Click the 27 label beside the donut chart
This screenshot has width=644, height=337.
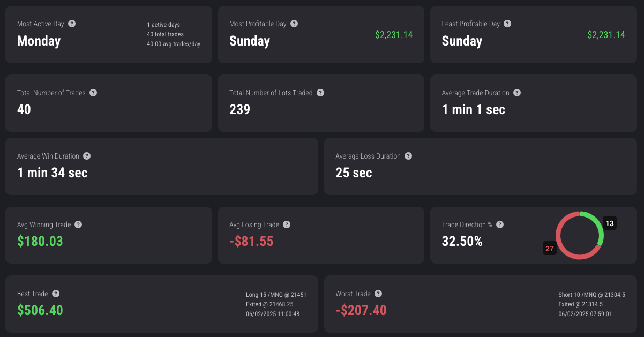pyautogui.click(x=550, y=249)
